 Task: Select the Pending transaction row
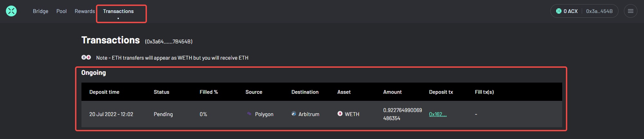(x=322, y=114)
